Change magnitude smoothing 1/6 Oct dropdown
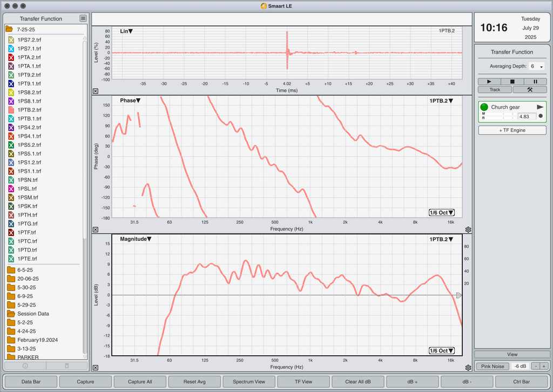The height and width of the screenshot is (392, 553). click(x=441, y=351)
